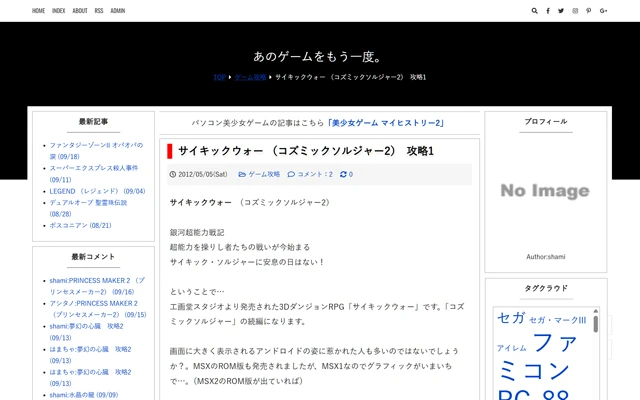Click the large ファミコン tag
The width and height of the screenshot is (640, 400).
point(536,356)
